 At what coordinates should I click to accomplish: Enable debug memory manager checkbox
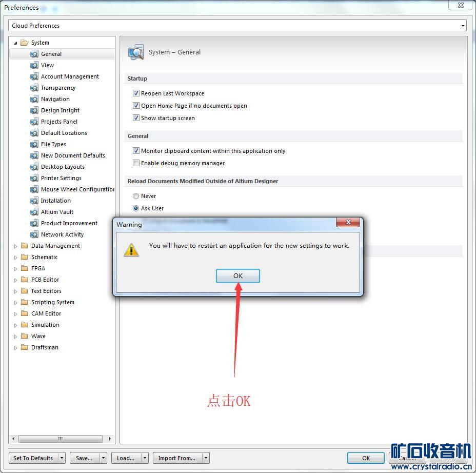pos(136,163)
